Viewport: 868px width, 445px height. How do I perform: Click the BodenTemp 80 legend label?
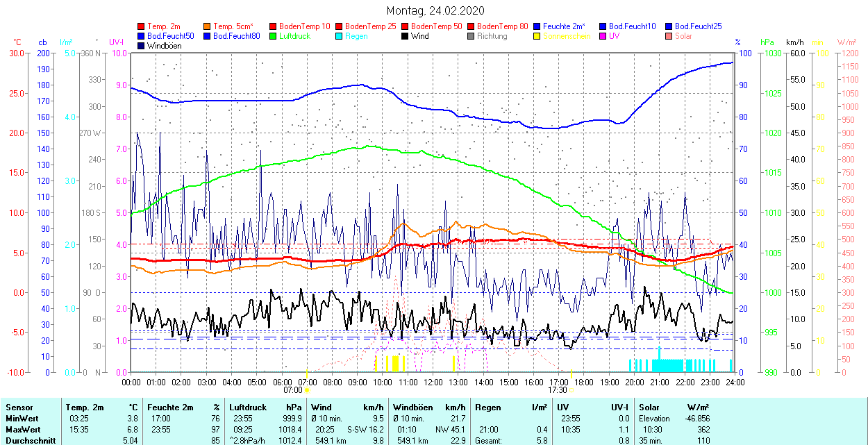click(x=502, y=26)
